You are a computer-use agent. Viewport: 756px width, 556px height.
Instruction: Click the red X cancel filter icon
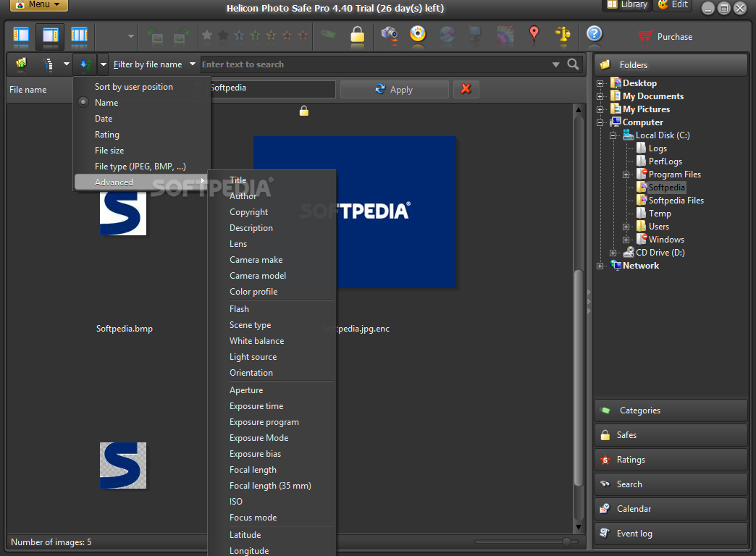[x=466, y=89]
